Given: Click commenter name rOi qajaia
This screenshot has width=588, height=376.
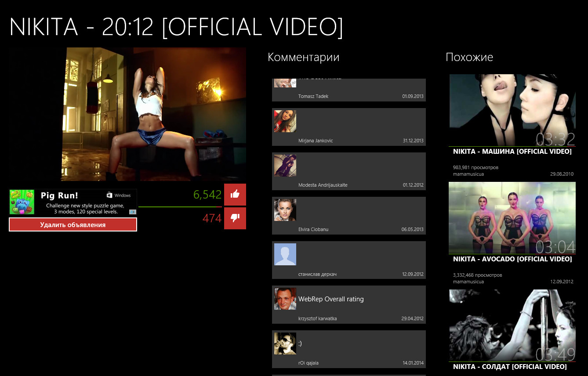Looking at the screenshot, I should point(309,363).
